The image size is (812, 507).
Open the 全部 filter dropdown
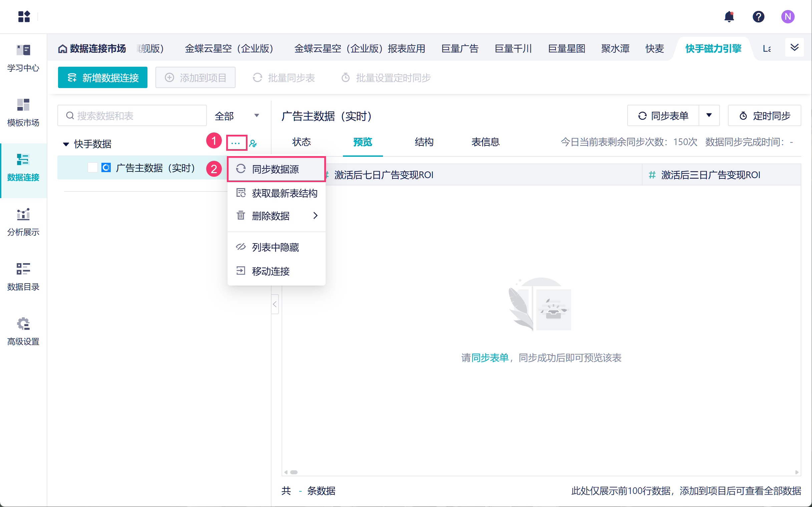tap(237, 116)
